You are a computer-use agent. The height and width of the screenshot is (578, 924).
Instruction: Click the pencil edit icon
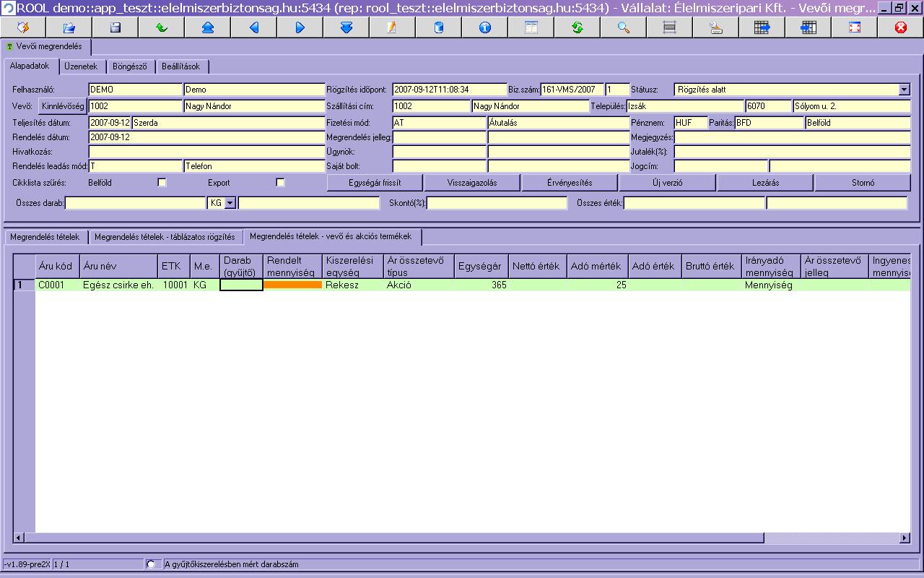point(392,27)
